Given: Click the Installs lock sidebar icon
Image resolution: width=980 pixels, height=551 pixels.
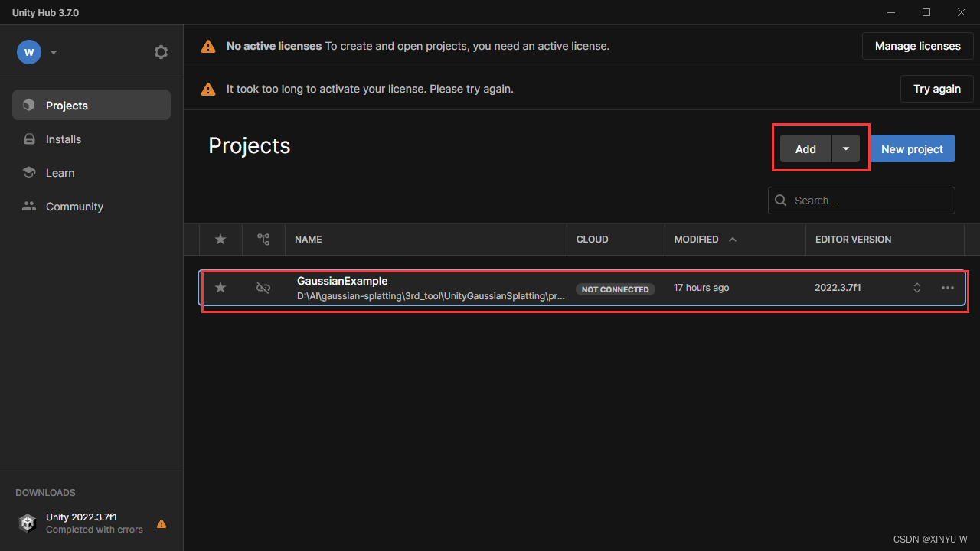Looking at the screenshot, I should [x=29, y=139].
